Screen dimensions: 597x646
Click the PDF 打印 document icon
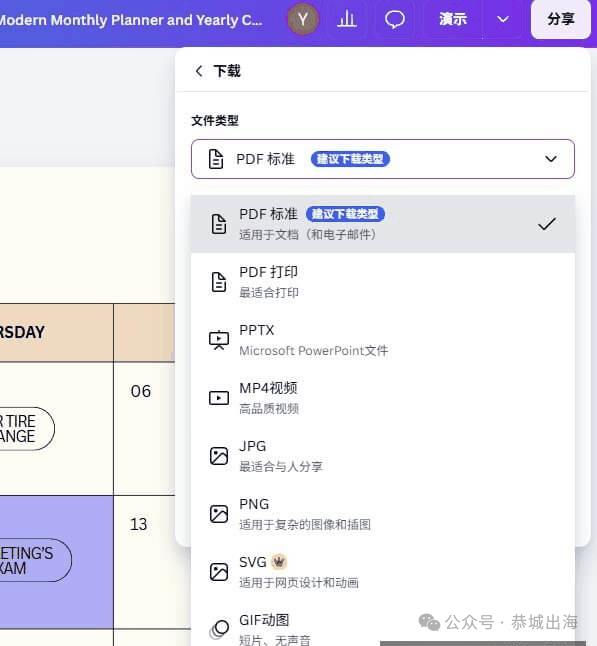pyautogui.click(x=219, y=282)
